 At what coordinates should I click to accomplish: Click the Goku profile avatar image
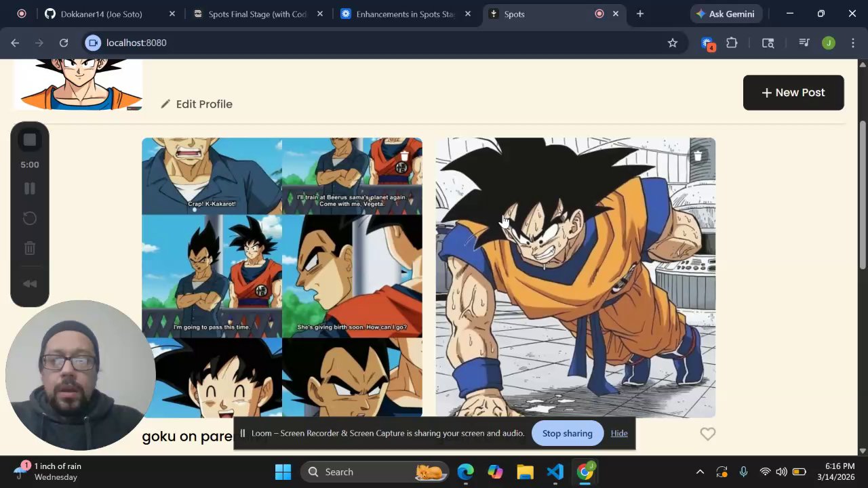[78, 85]
